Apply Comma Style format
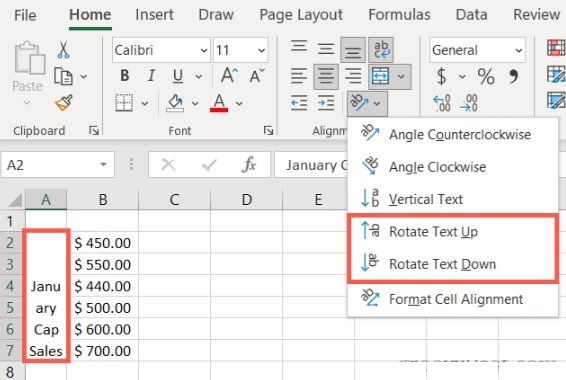The width and height of the screenshot is (566, 380). coord(513,77)
